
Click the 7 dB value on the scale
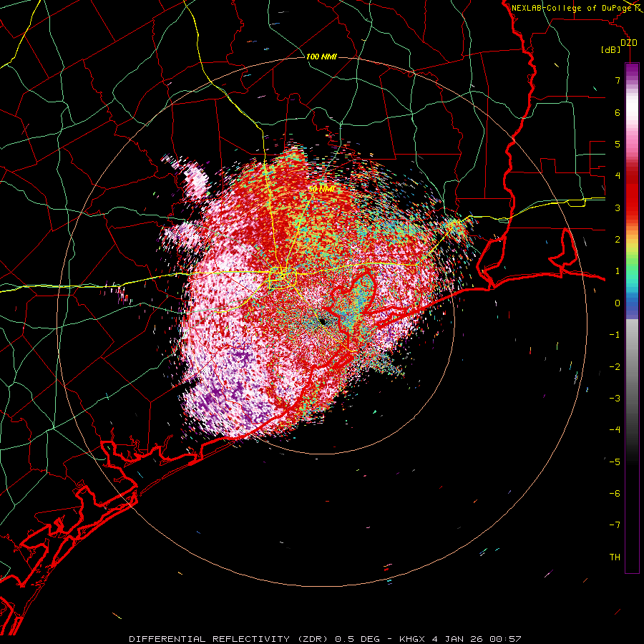618,80
